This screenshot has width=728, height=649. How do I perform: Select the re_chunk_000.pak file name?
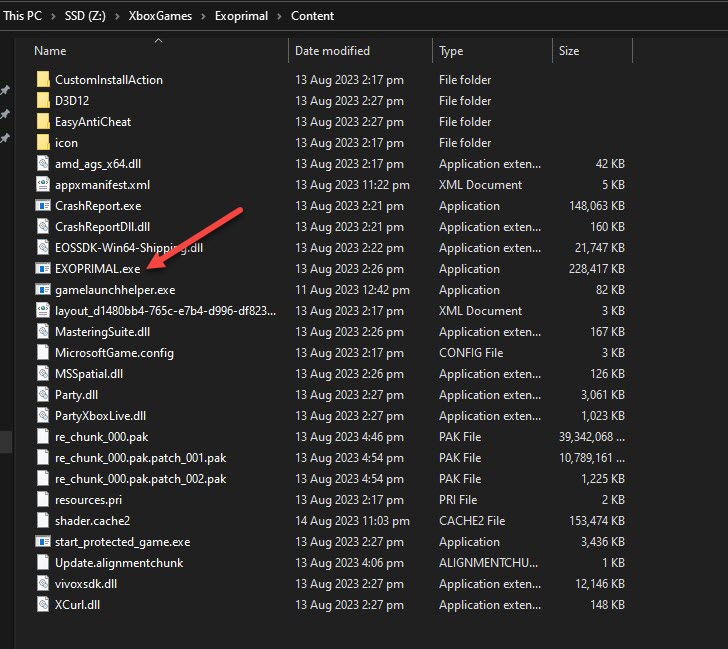[101, 437]
